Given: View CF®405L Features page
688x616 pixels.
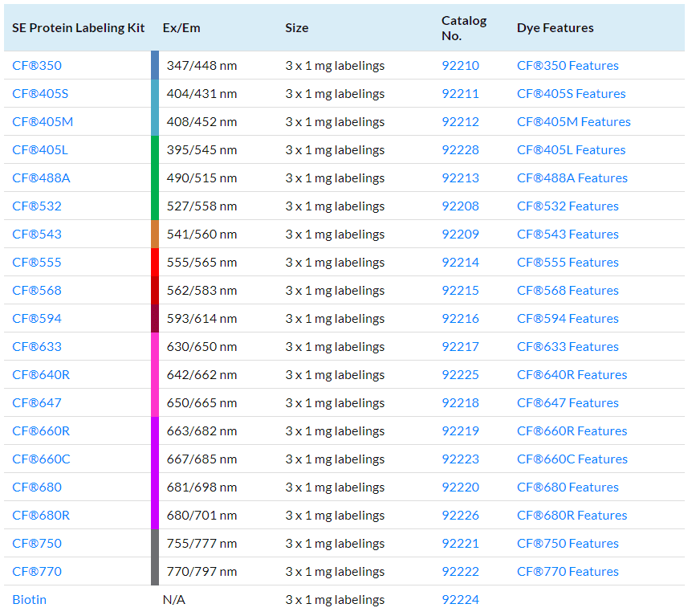Looking at the screenshot, I should click(571, 150).
